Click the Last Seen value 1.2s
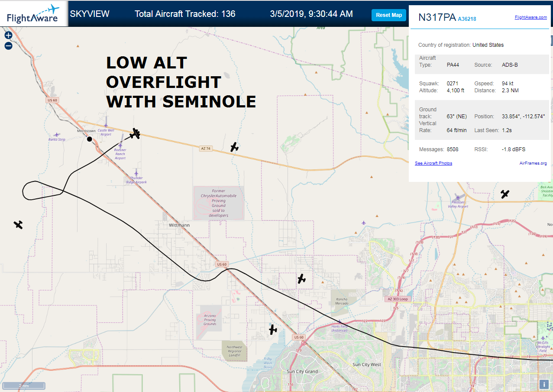 (507, 130)
